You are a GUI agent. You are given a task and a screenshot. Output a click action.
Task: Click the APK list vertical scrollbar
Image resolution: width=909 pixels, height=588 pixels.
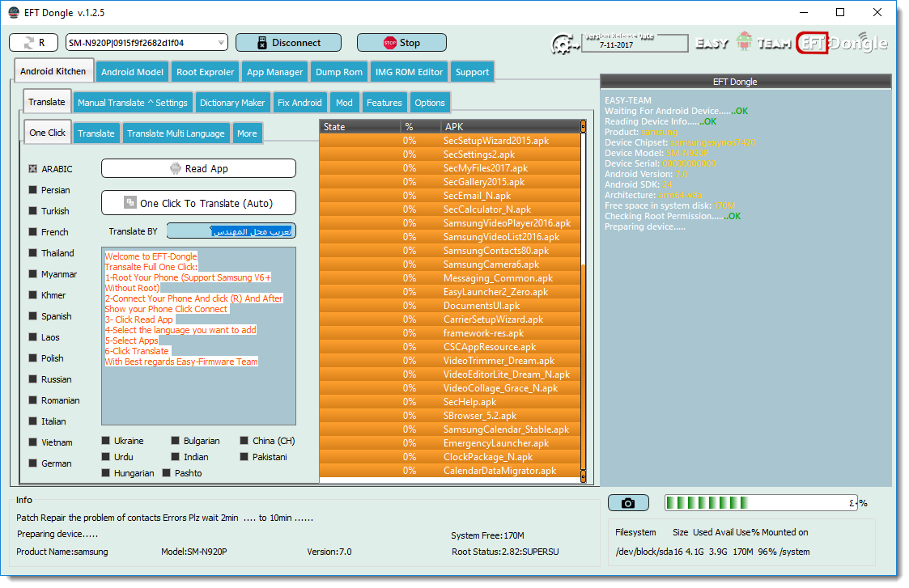[583, 301]
